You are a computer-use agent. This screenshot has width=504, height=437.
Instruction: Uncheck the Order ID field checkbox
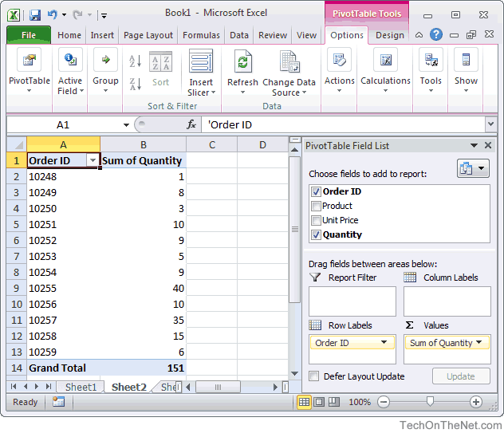click(316, 192)
